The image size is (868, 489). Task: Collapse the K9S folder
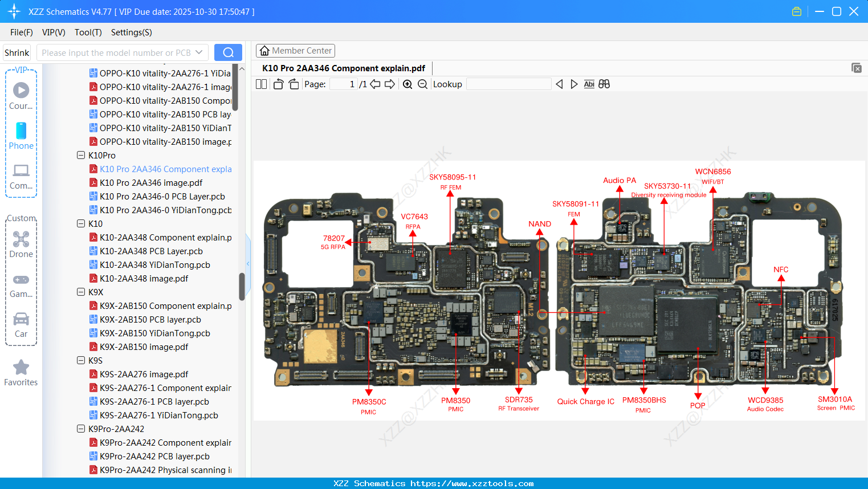pos(81,360)
